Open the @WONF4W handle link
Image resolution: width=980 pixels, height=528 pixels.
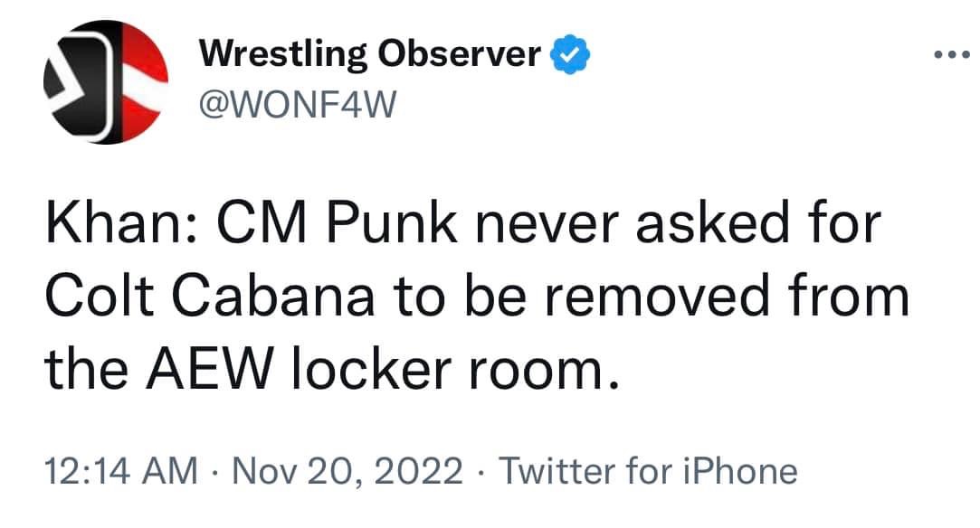pyautogui.click(x=298, y=107)
